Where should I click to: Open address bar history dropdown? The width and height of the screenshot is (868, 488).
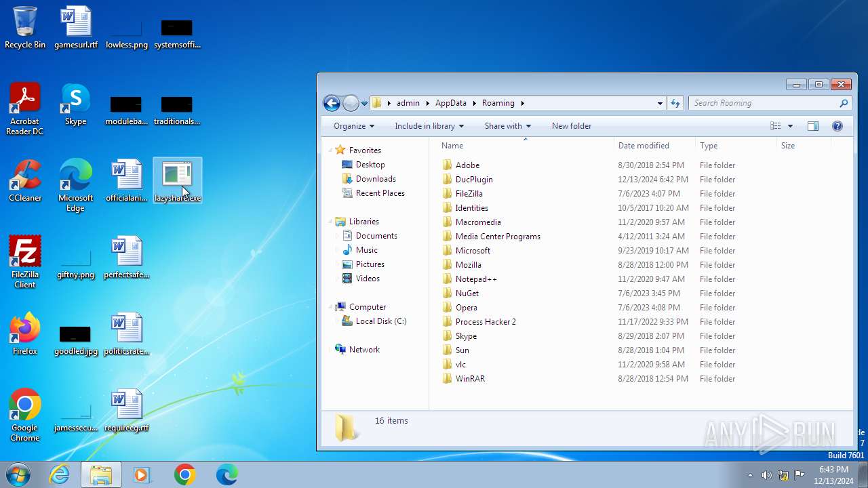tap(660, 103)
